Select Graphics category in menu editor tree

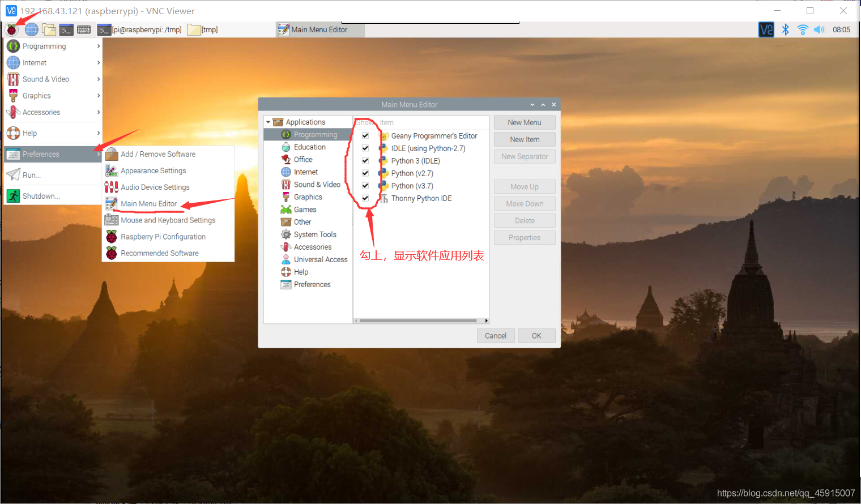(x=308, y=197)
